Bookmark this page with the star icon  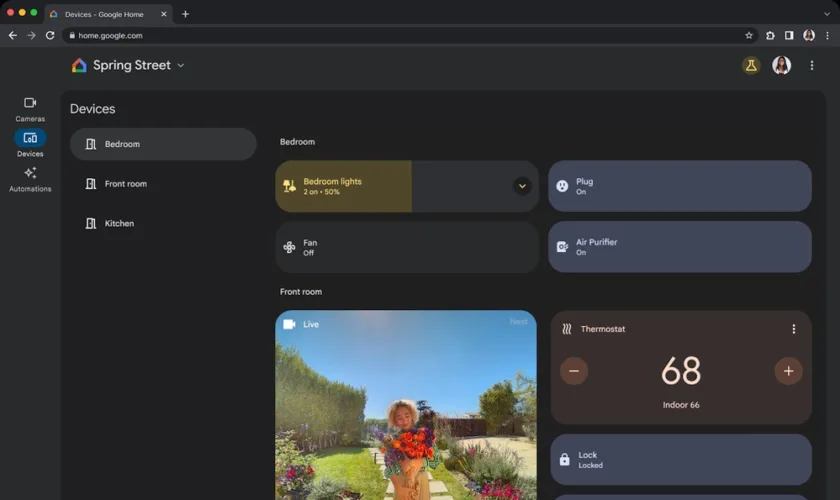(x=749, y=35)
